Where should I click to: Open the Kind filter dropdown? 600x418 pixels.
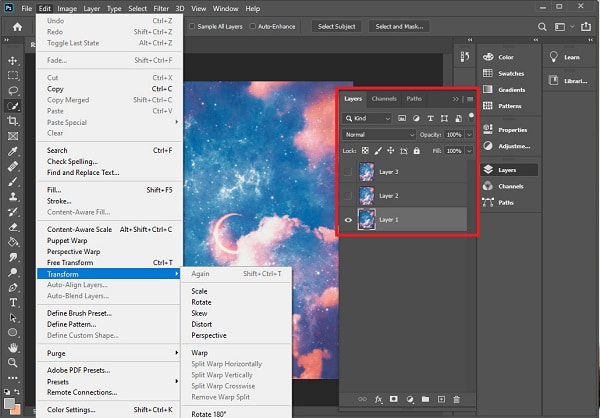pos(367,119)
